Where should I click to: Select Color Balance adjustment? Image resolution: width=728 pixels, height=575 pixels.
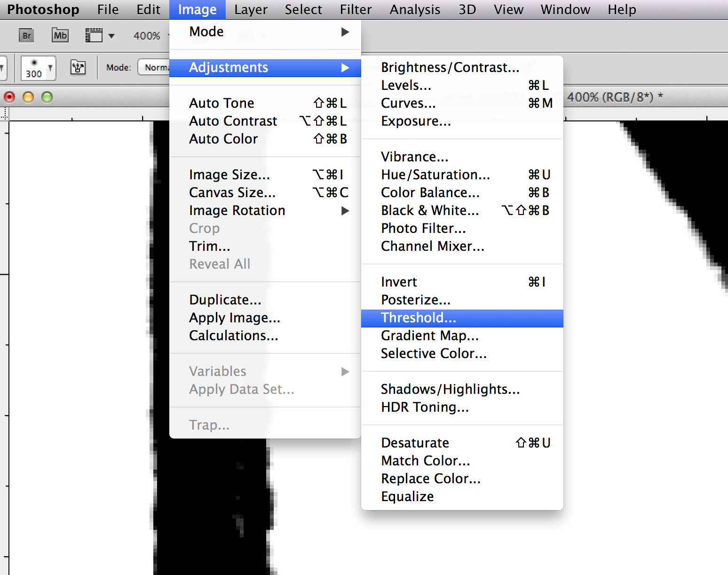click(462, 192)
